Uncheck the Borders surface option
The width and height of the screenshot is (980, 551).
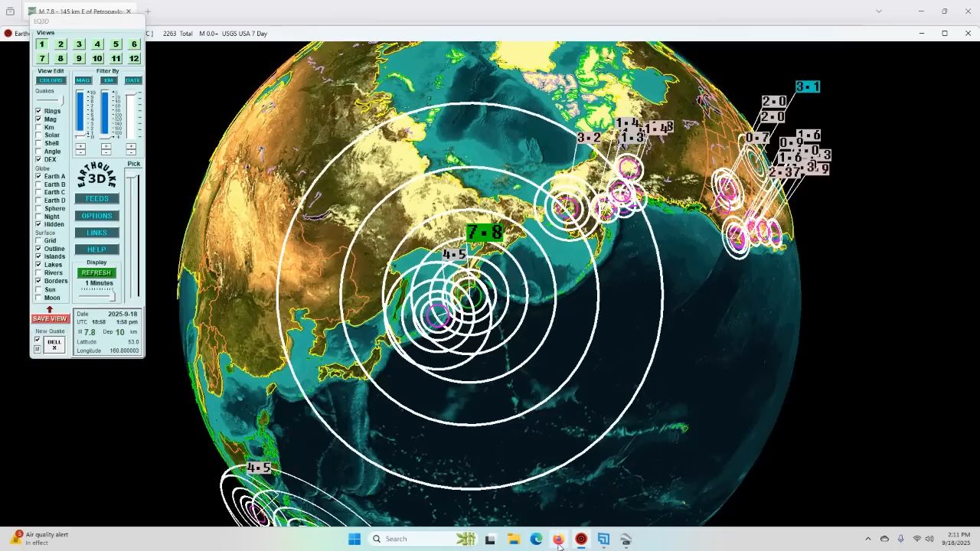[x=39, y=281]
